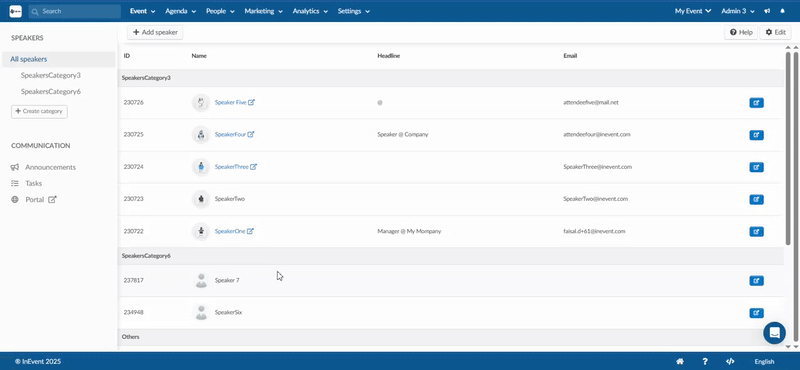Edit Speaker Five using blue edit icon
This screenshot has height=370, width=800.
click(756, 103)
